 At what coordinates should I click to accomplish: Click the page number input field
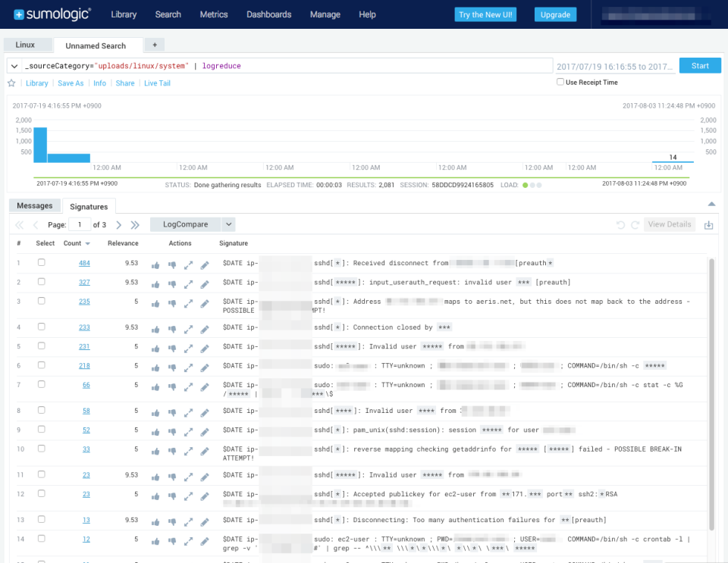click(80, 224)
